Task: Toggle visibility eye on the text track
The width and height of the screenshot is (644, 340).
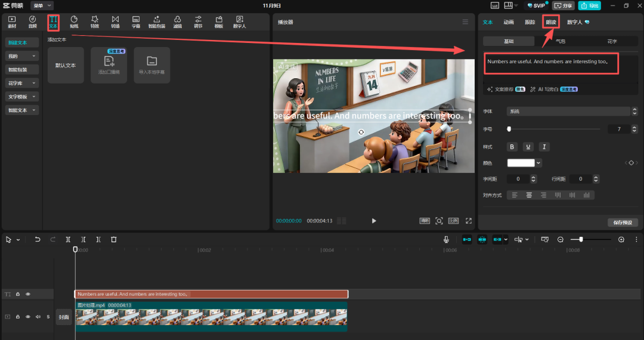Action: (x=27, y=294)
